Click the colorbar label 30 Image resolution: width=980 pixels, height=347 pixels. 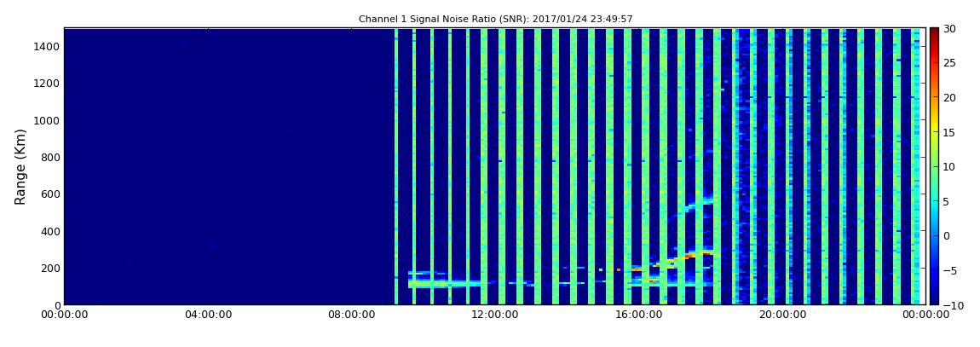[950, 28]
